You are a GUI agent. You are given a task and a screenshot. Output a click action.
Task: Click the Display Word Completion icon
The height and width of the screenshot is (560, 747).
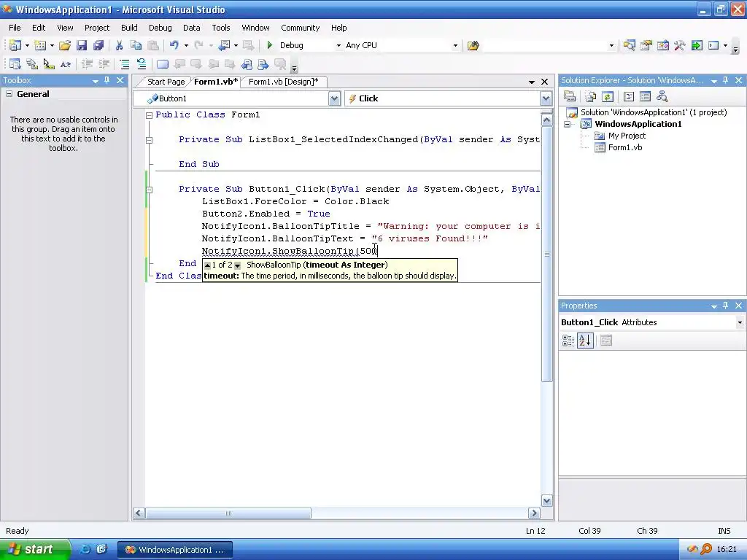tap(66, 64)
